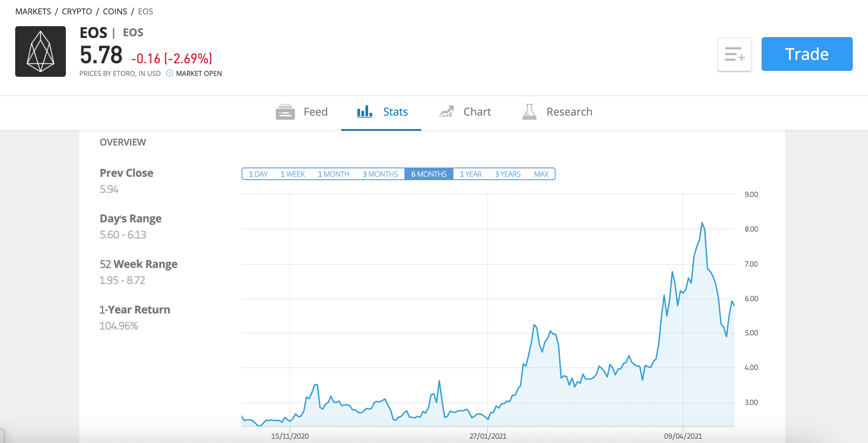Open the COINS breadcrumb link

[x=115, y=11]
